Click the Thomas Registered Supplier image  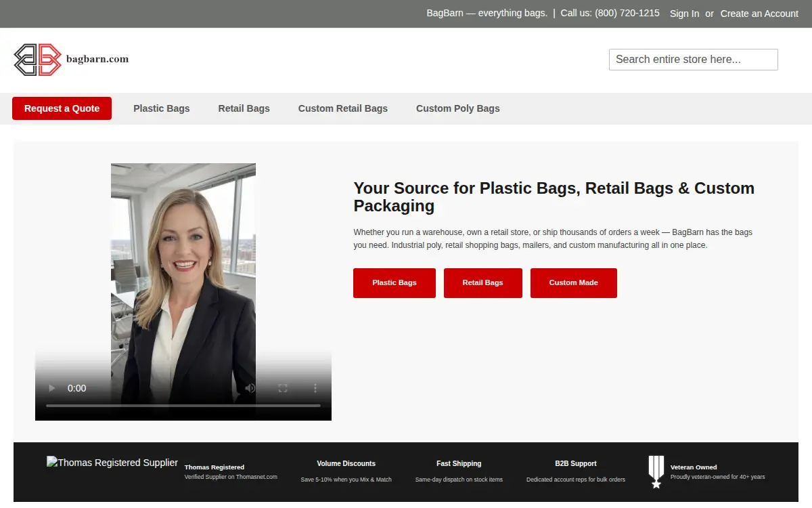[112, 463]
